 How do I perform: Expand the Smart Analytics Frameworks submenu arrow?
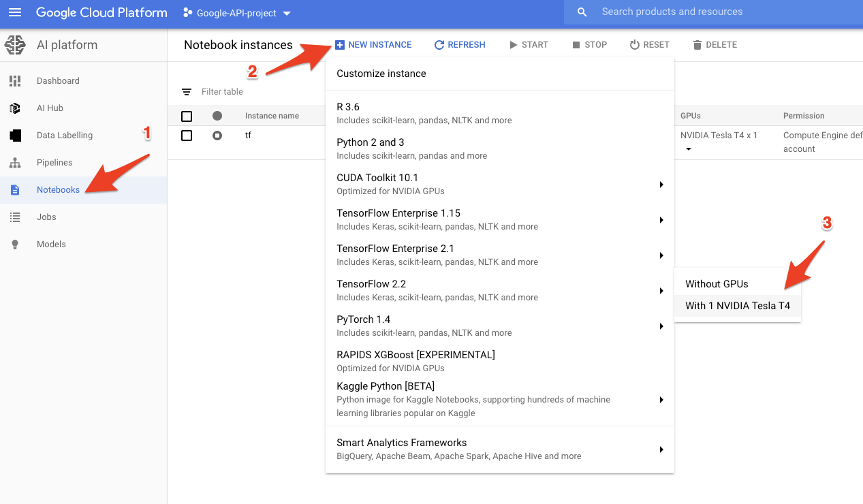(x=661, y=450)
